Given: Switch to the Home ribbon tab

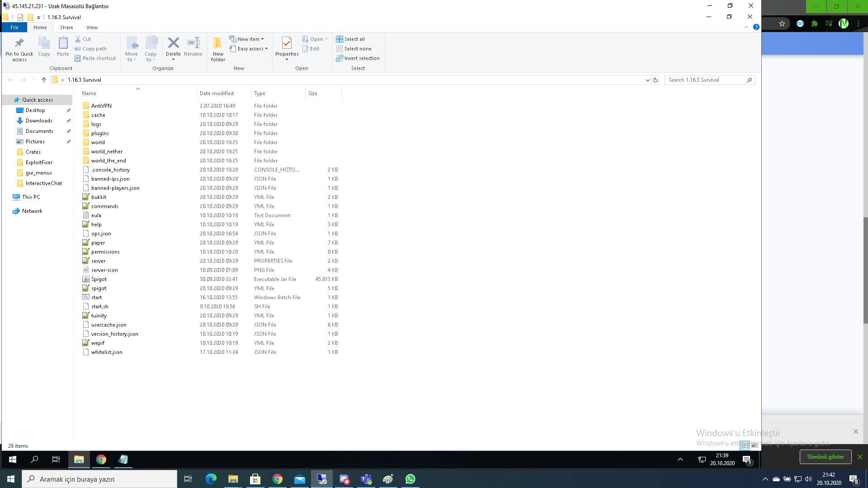Looking at the screenshot, I should [x=40, y=28].
